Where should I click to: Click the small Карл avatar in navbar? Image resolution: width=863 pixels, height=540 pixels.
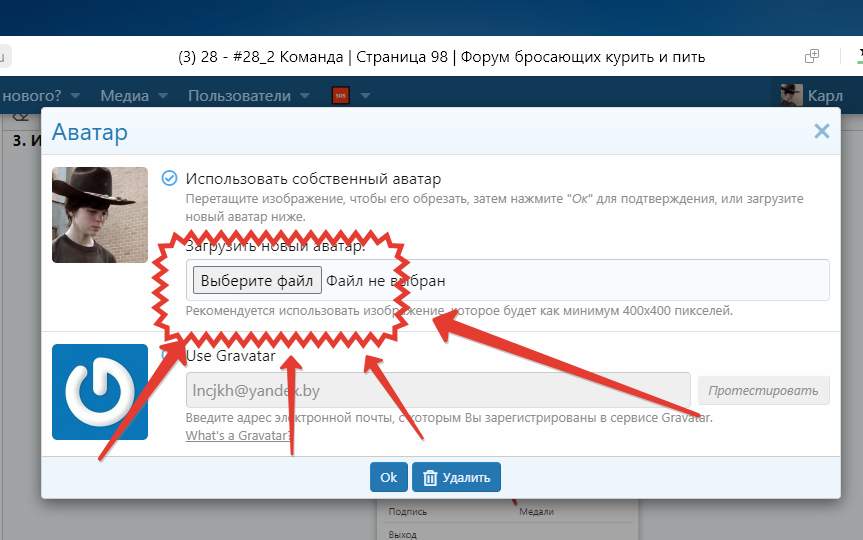(x=791, y=95)
